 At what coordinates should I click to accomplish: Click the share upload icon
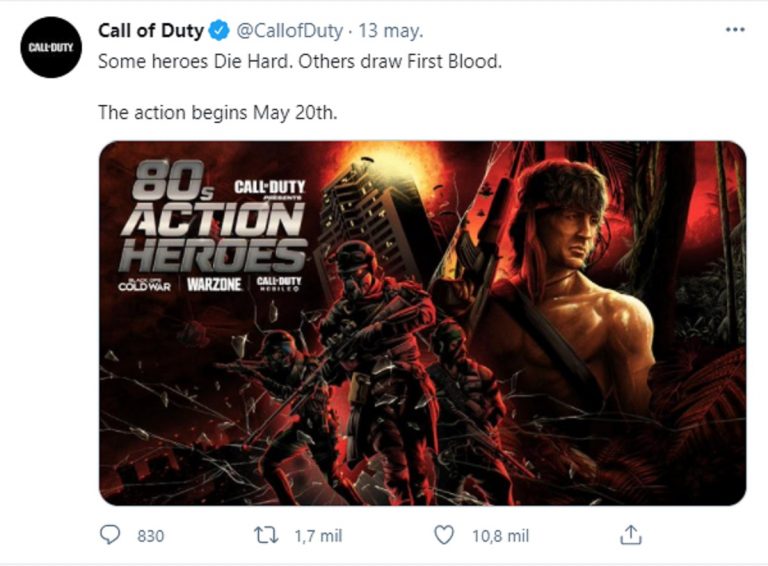click(630, 536)
